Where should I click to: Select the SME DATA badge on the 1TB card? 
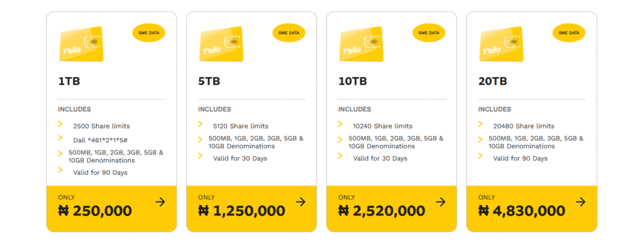[x=148, y=33]
